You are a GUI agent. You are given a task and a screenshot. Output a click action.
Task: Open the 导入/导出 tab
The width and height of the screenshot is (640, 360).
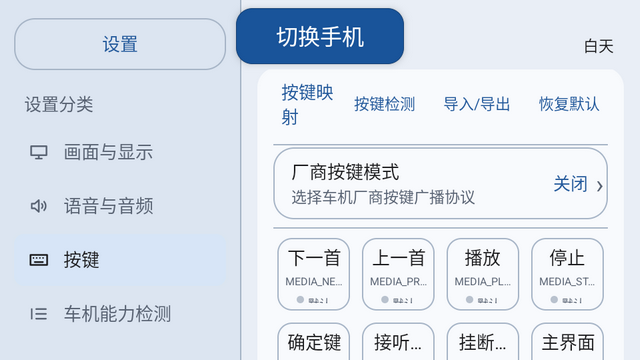pos(477,104)
